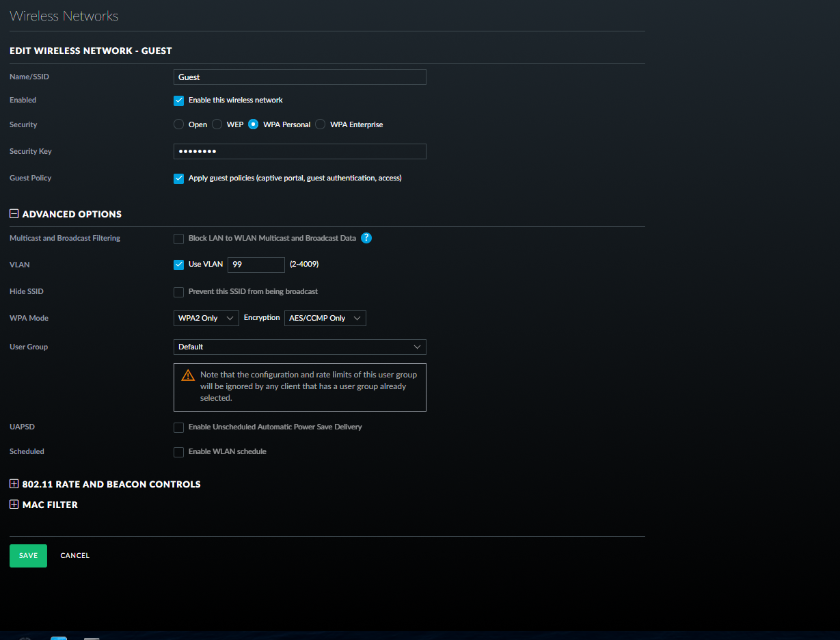Collapse the Advanced Options section
The image size is (840, 640).
(x=14, y=214)
